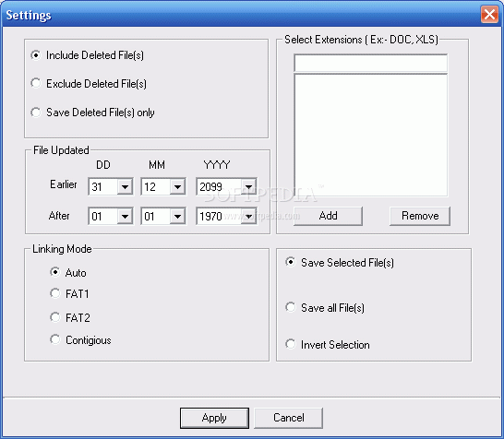The height and width of the screenshot is (439, 504).
Task: Open the After month dropdown
Action: pos(177,216)
